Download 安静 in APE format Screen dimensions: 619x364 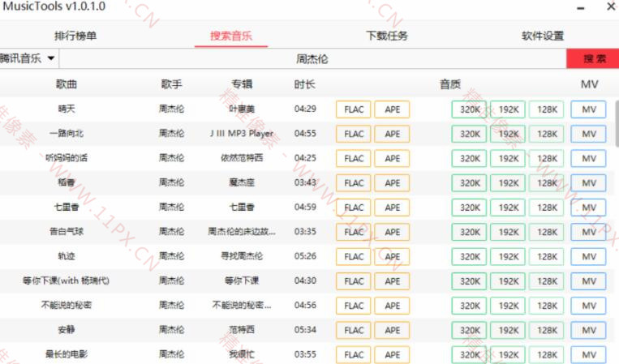click(392, 330)
